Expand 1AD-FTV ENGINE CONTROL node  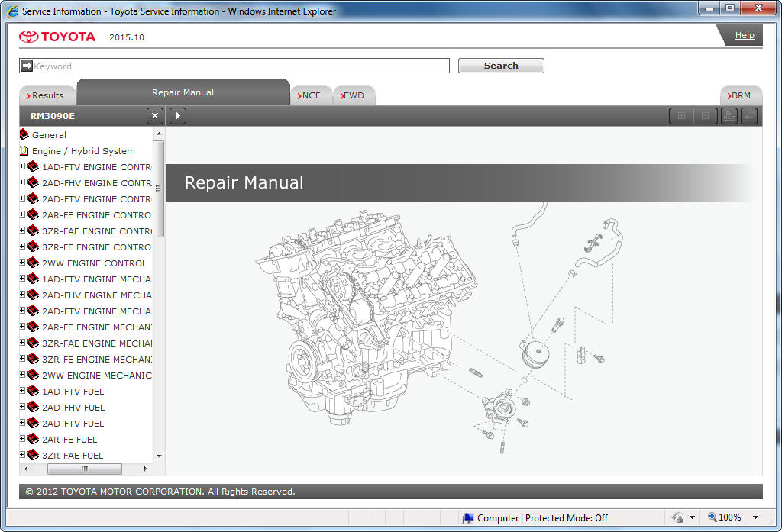(22, 166)
